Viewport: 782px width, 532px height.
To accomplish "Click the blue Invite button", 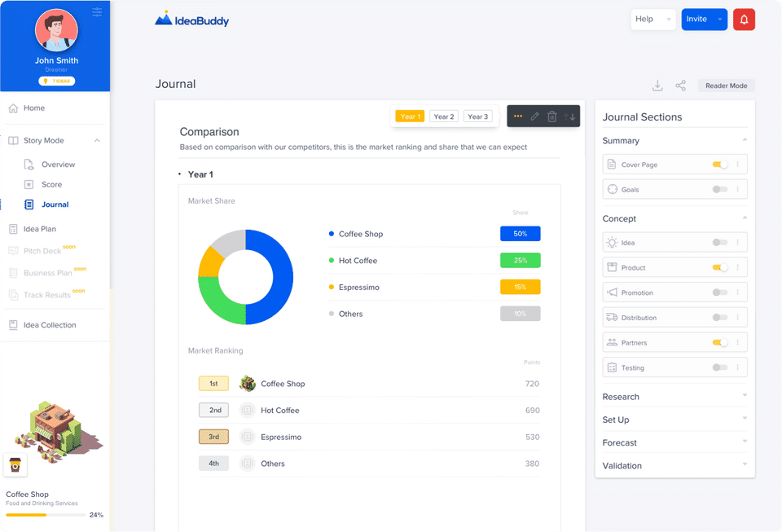I will coord(704,20).
